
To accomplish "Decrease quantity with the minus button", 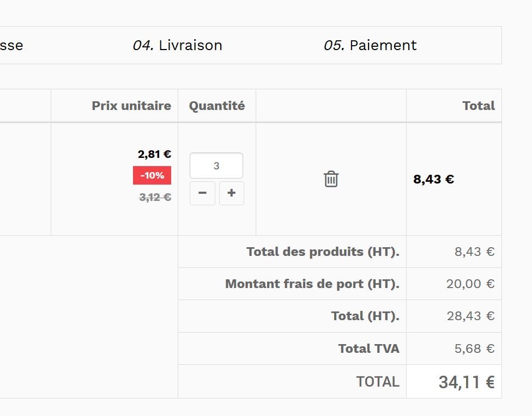I will pyautogui.click(x=202, y=193).
